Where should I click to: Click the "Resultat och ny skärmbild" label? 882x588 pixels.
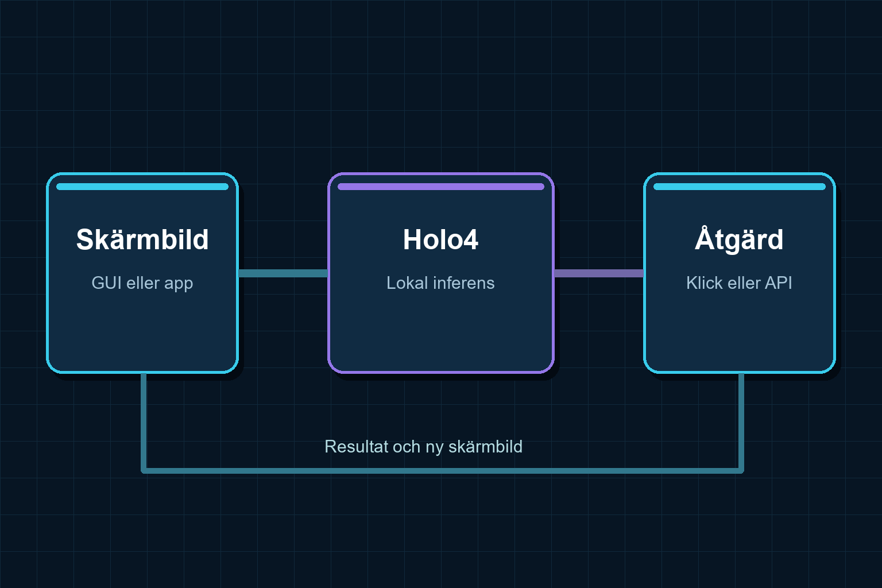pyautogui.click(x=424, y=447)
